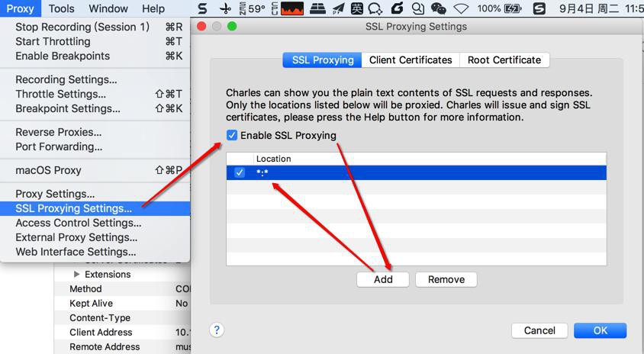Click Cancel in SSL Proxying Settings
Viewport: 644px width, 354px height.
539,330
